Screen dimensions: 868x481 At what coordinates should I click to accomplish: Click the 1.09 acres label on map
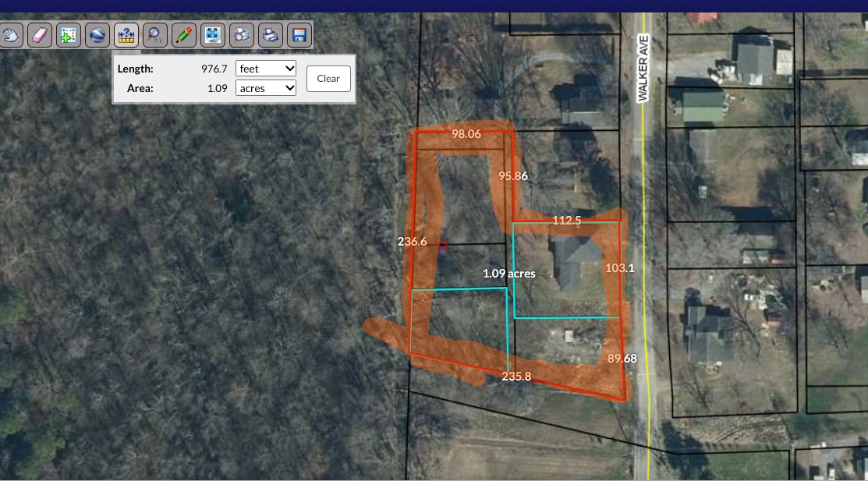tap(509, 274)
